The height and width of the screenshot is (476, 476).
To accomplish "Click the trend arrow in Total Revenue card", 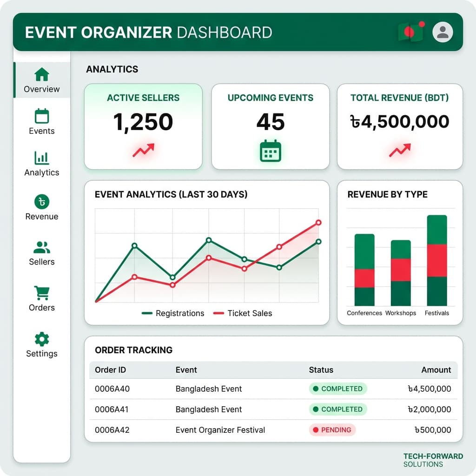I will pos(399,150).
